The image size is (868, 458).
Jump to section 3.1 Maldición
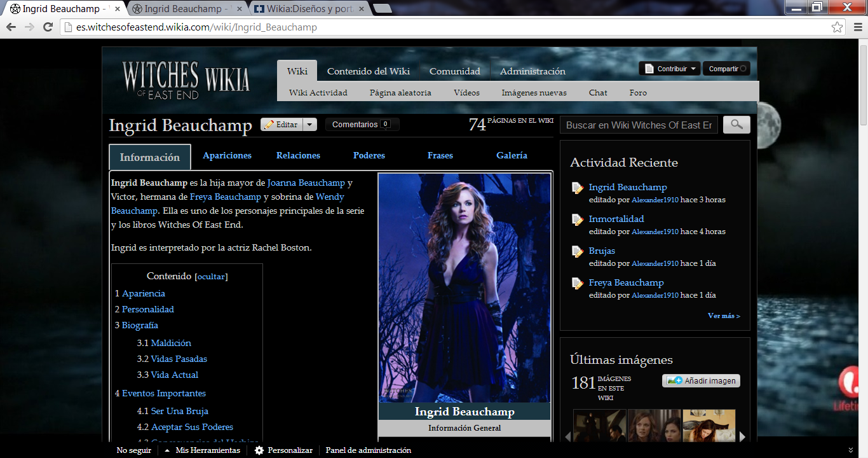pyautogui.click(x=164, y=343)
